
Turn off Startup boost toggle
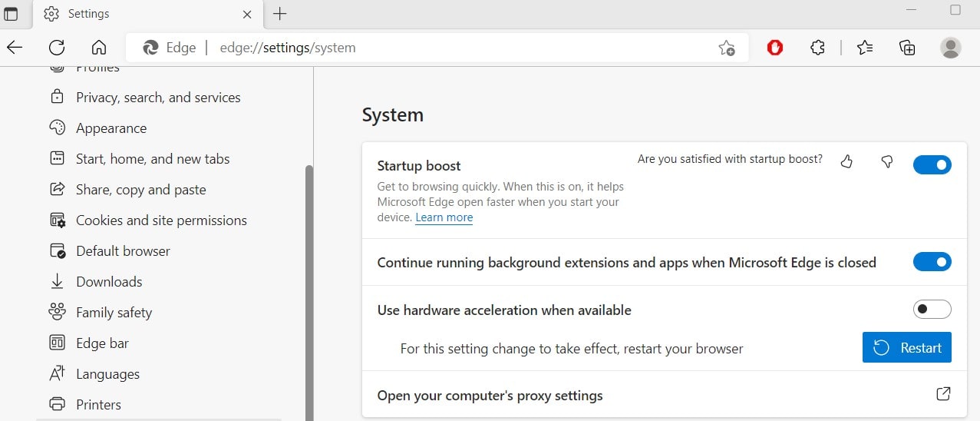pyautogui.click(x=932, y=164)
